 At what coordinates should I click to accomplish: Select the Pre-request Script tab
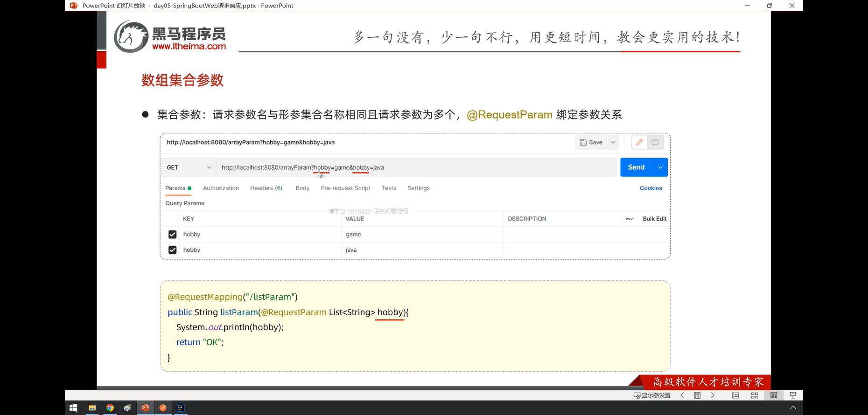click(x=345, y=188)
